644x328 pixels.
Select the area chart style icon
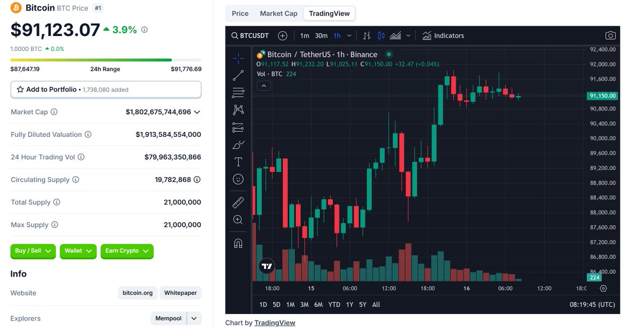[x=396, y=36]
